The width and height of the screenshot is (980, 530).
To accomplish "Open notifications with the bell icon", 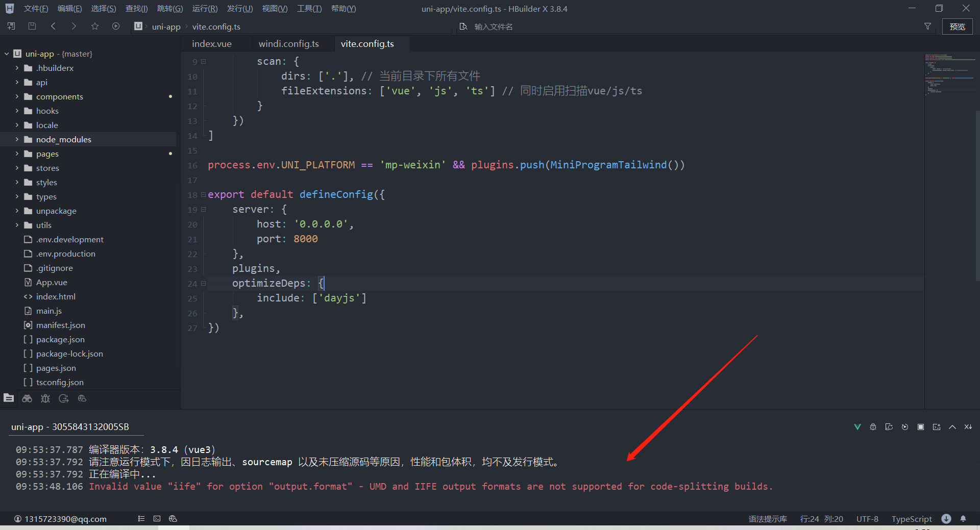I will click(x=963, y=519).
